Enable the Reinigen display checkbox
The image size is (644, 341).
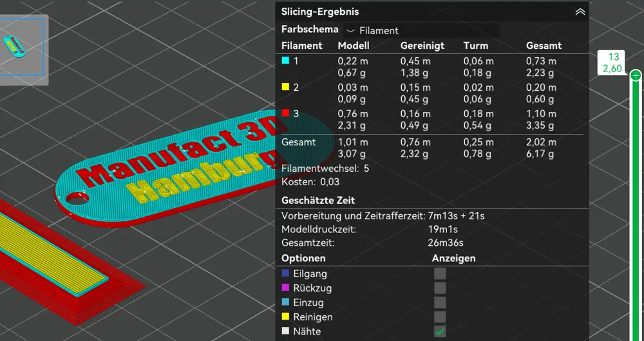(x=440, y=317)
